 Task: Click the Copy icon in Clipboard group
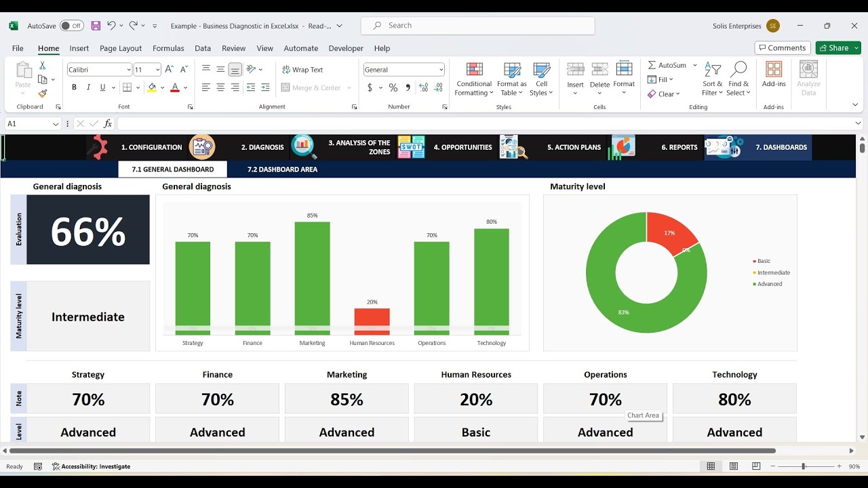42,80
